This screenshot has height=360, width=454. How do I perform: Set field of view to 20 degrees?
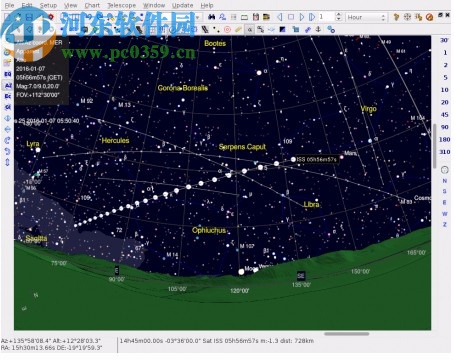(x=445, y=102)
